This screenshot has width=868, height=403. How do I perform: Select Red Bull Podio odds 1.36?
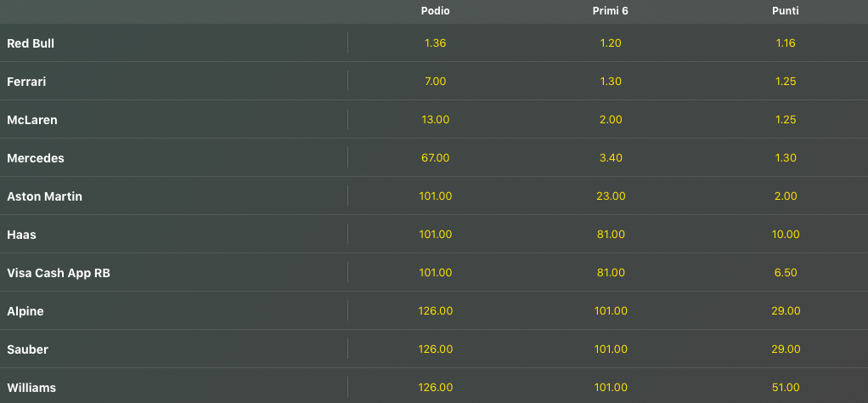tap(435, 43)
